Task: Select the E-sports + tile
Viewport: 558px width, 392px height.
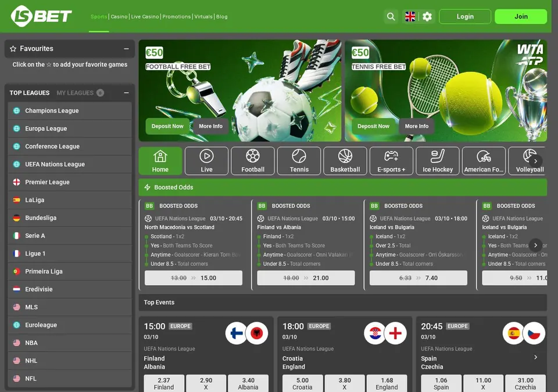Action: coord(391,161)
